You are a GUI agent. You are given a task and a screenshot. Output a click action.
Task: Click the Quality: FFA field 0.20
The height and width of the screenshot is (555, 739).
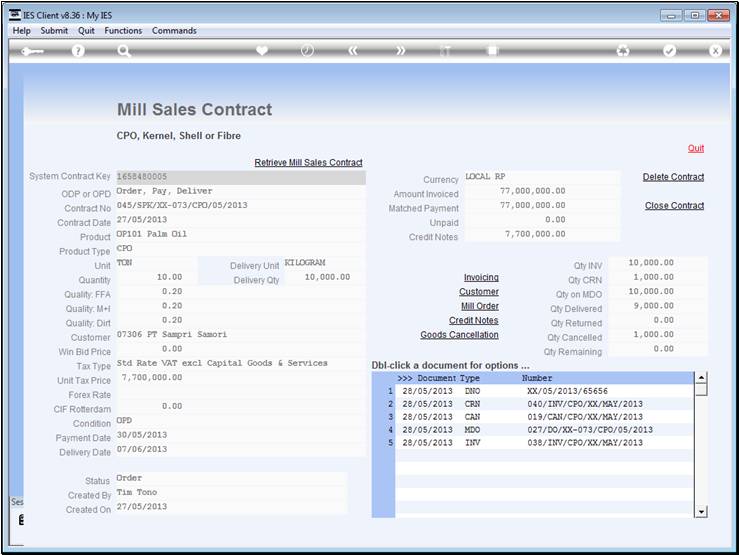click(241, 292)
